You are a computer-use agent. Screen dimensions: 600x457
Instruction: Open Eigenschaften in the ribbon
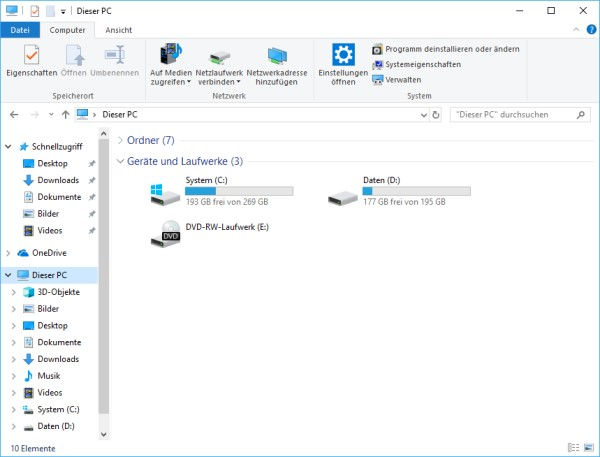[31, 60]
